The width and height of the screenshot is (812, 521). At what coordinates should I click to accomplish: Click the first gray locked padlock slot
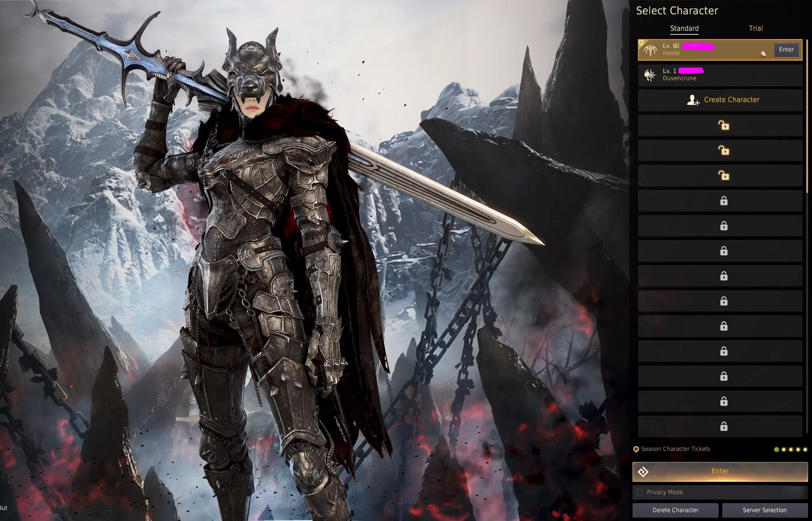click(x=723, y=201)
